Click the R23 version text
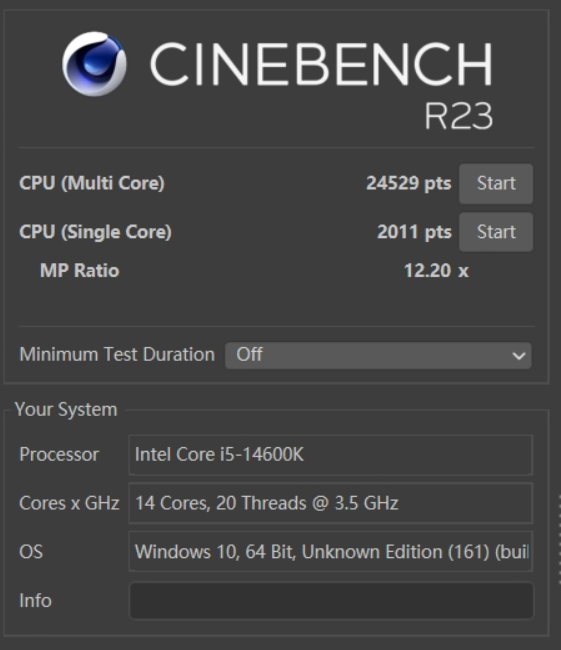The image size is (561, 650). click(459, 116)
